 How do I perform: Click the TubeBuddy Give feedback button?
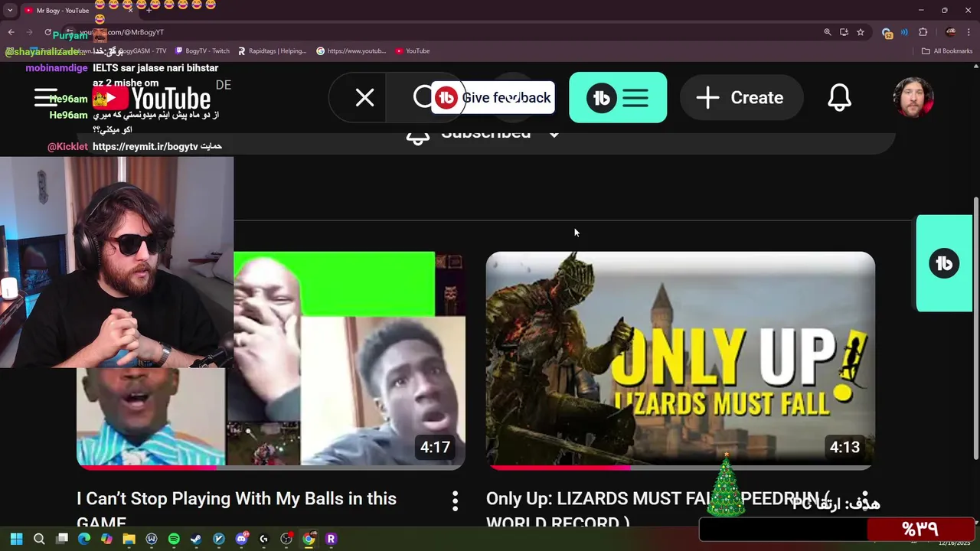click(492, 97)
